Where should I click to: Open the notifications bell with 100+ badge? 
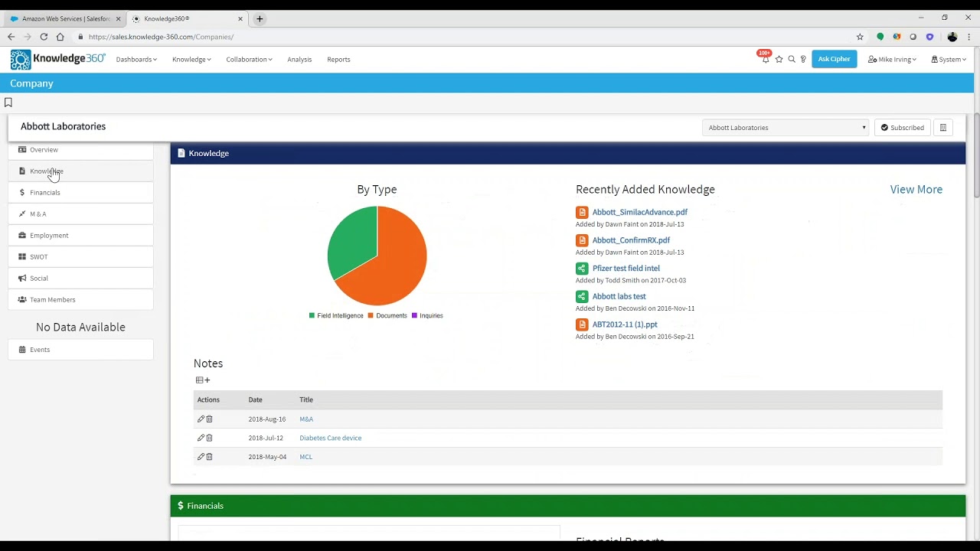[765, 59]
